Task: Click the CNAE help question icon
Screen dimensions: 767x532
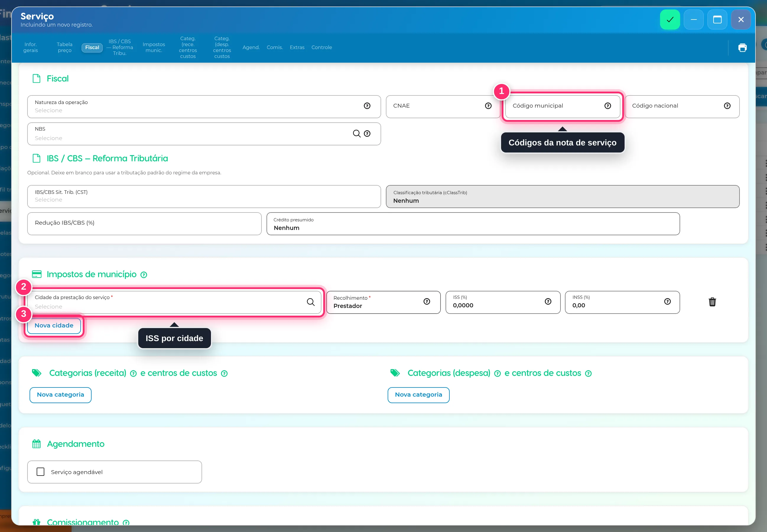Action: (x=488, y=106)
